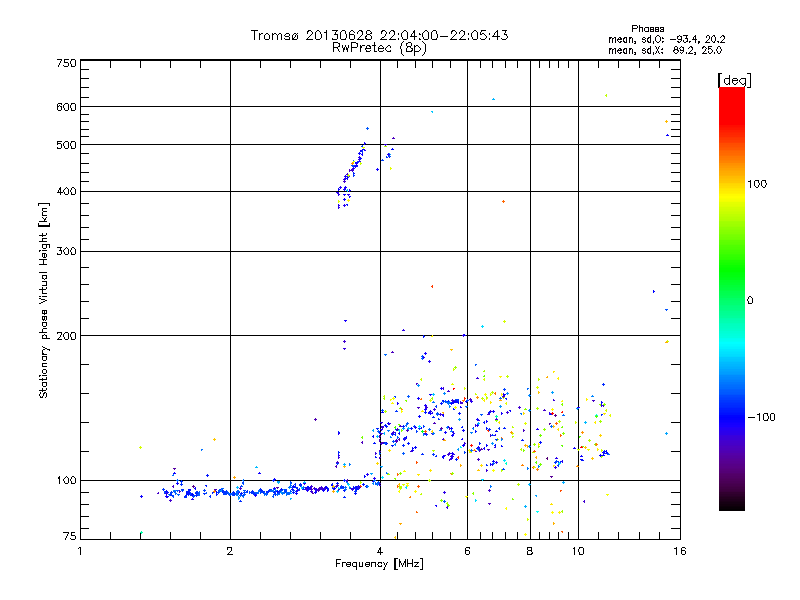
Task: Click the x-axis tick label '16'
Action: coord(680,551)
